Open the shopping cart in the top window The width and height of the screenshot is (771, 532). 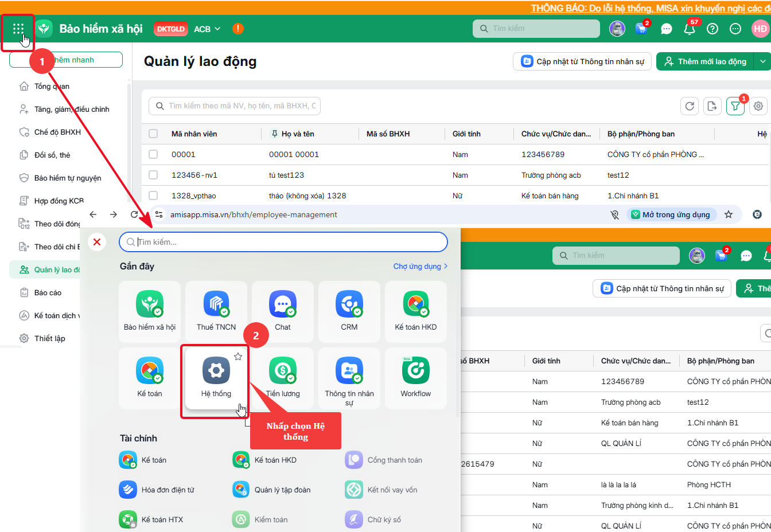[x=641, y=29]
